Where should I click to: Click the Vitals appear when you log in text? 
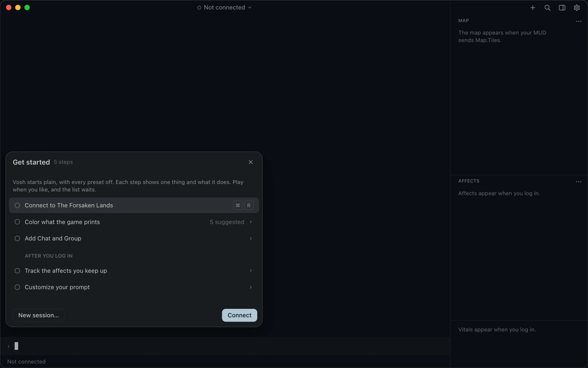point(497,330)
